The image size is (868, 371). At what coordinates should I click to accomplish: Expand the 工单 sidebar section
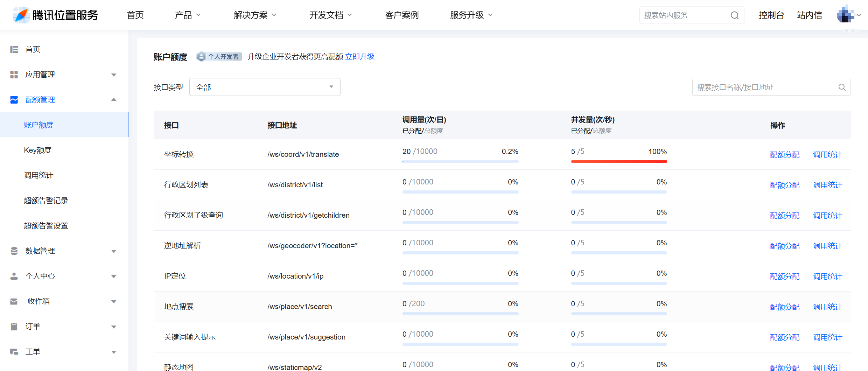point(113,352)
